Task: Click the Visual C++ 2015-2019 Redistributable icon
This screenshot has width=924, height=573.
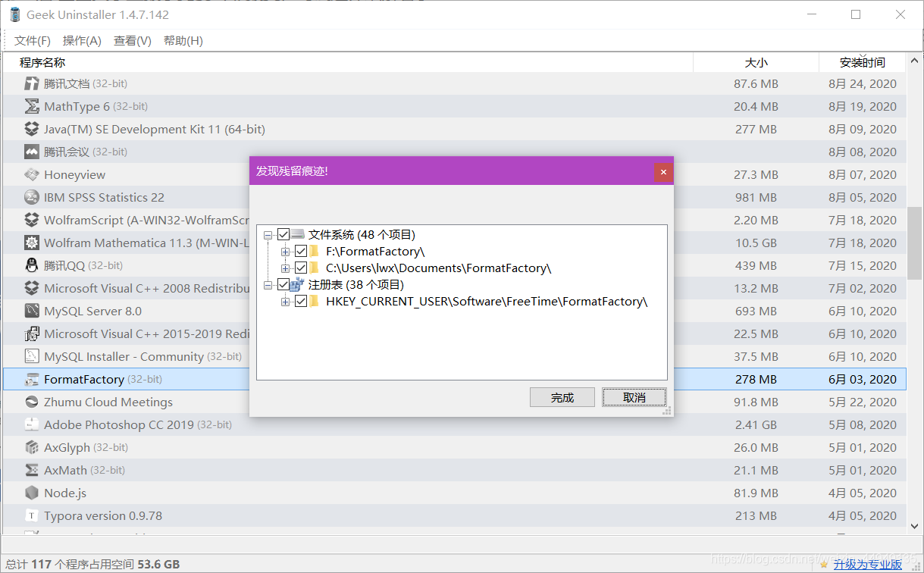Action: pyautogui.click(x=31, y=333)
